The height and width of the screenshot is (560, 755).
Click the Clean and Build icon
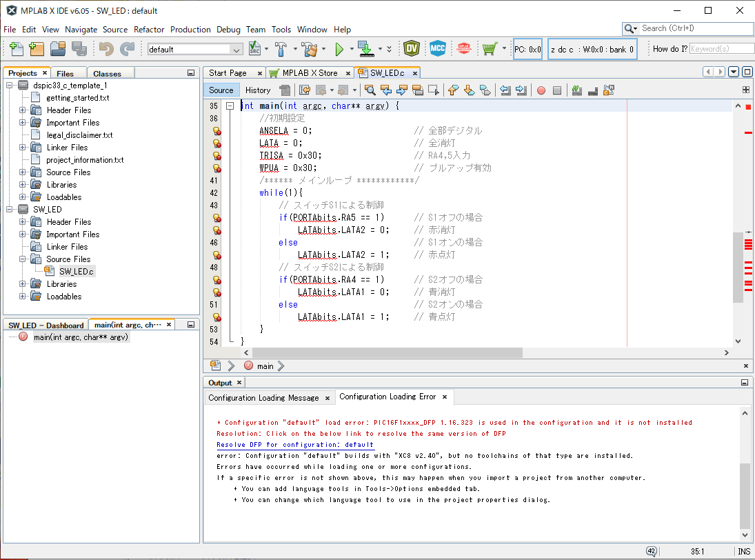[310, 49]
